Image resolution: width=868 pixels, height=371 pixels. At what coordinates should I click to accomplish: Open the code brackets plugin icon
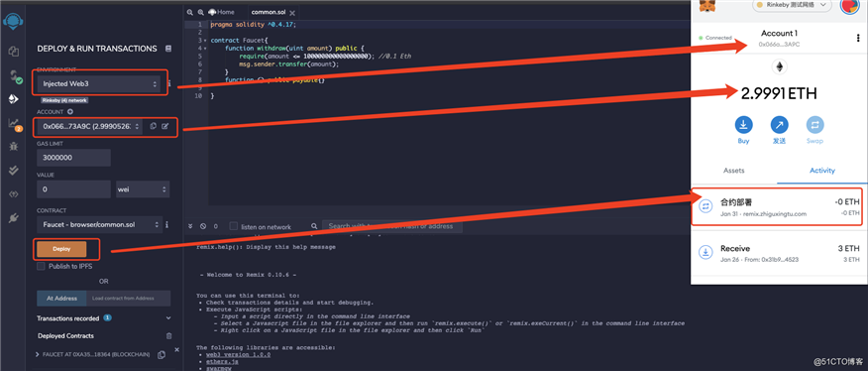[13, 194]
